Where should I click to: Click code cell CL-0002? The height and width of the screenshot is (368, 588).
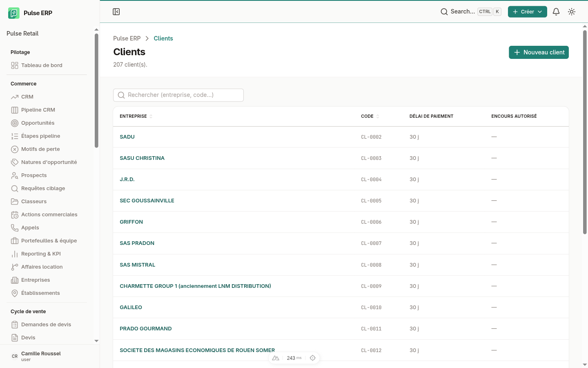(371, 137)
